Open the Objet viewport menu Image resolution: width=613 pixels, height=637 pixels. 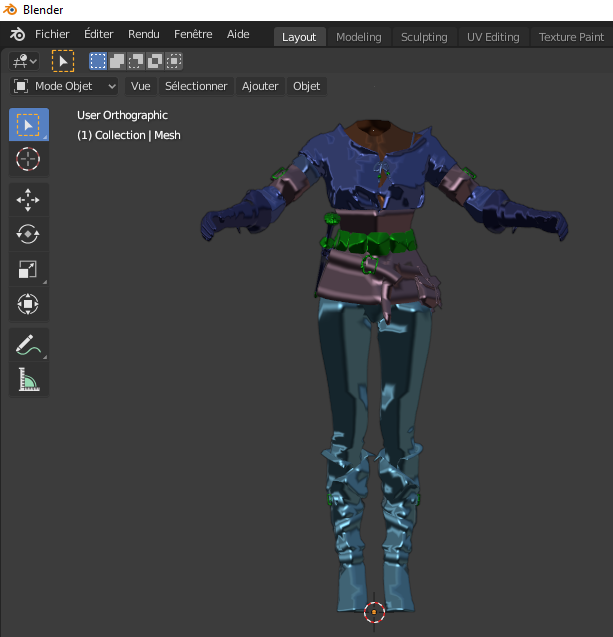pyautogui.click(x=307, y=87)
